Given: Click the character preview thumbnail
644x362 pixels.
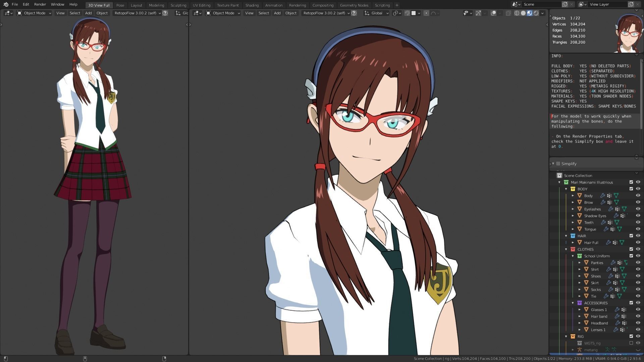Looking at the screenshot, I should pyautogui.click(x=628, y=34).
